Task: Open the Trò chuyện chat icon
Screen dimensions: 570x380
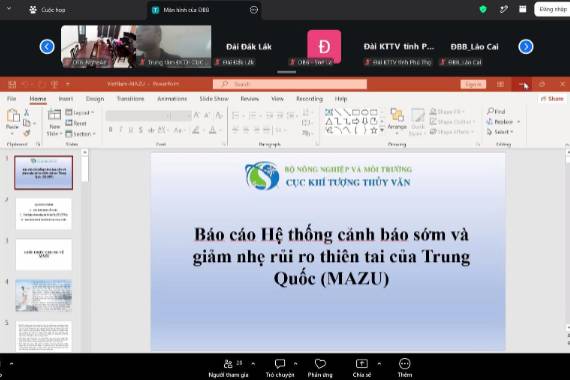Action: click(280, 364)
